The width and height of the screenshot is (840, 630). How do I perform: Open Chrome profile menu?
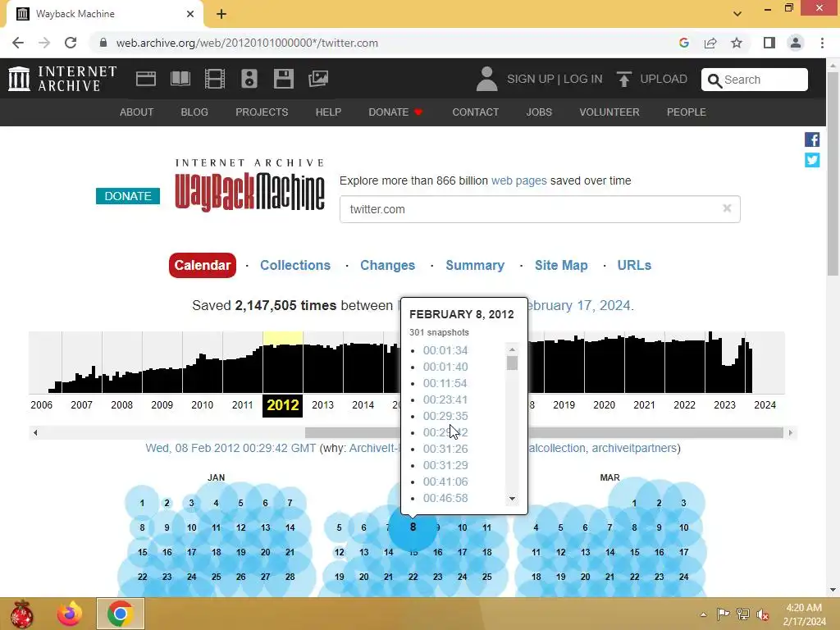pyautogui.click(x=796, y=43)
